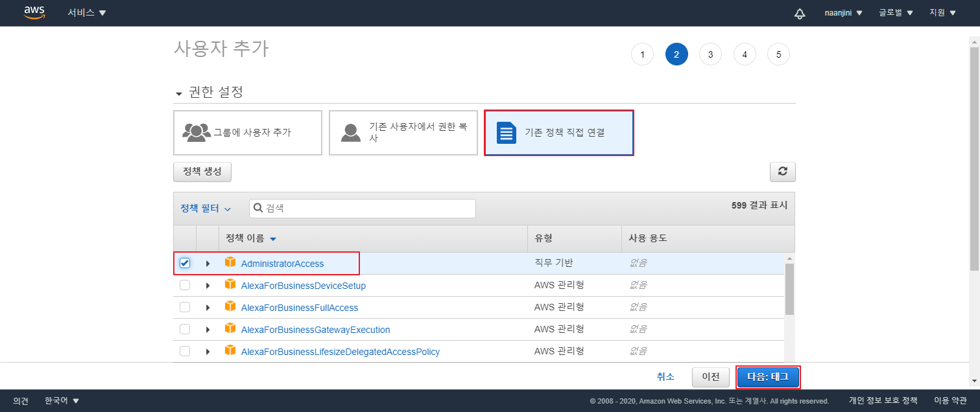Image resolution: width=980 pixels, height=412 pixels.
Task: Click the cube icon beside AlexaForBusinessGatewayExecution
Action: pos(230,328)
